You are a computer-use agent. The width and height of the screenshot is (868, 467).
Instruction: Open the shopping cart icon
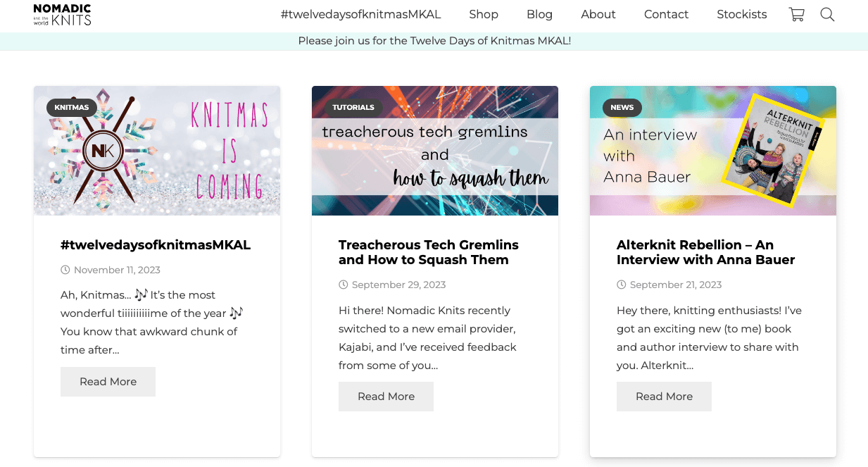coord(797,14)
